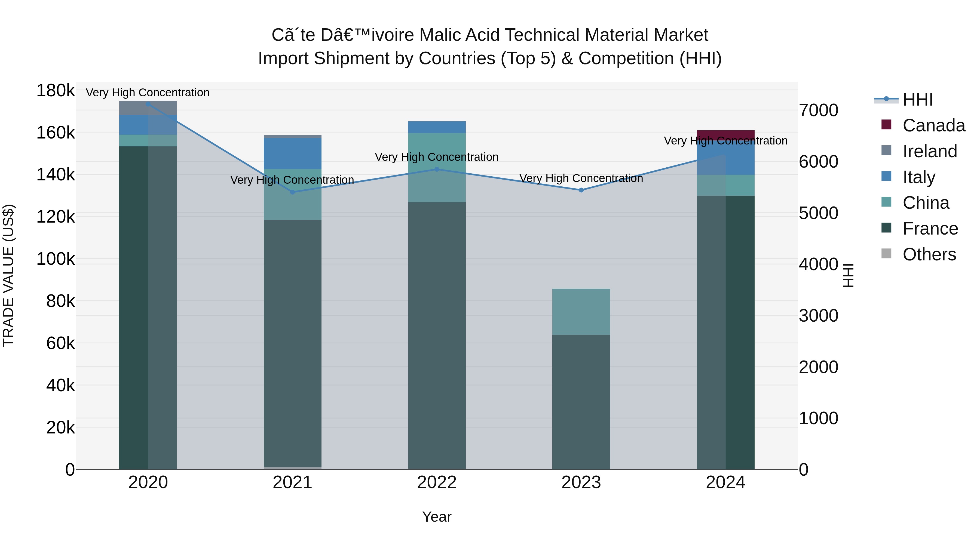Toggle the China legend entry

[x=915, y=202]
